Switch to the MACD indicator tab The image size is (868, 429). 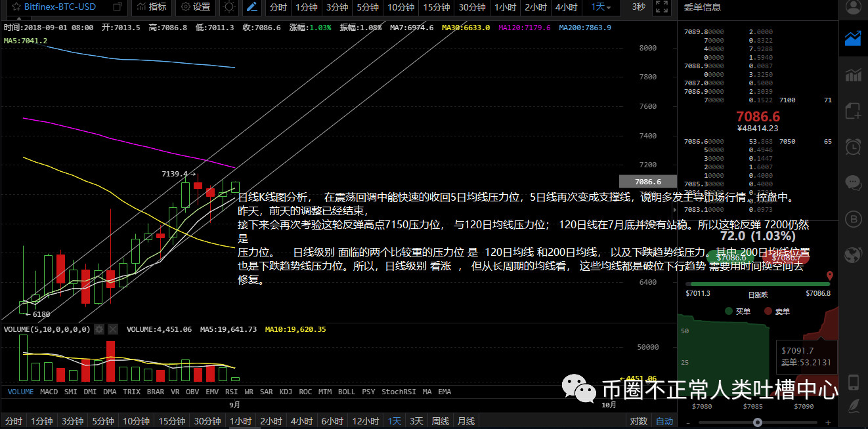49,392
